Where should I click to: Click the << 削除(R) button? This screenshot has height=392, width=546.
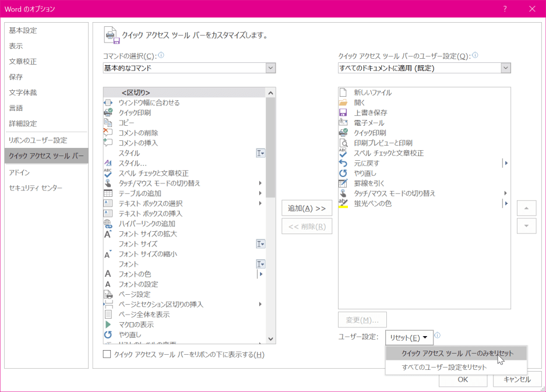point(307,227)
